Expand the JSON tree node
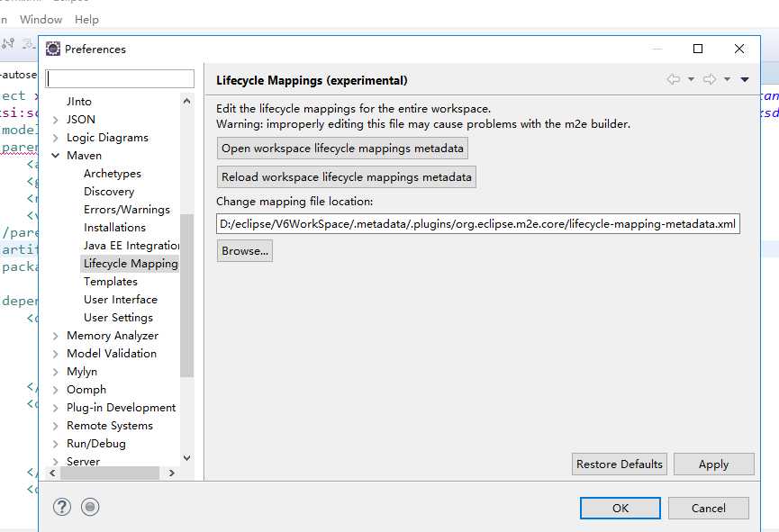The height and width of the screenshot is (532, 779). [x=55, y=120]
